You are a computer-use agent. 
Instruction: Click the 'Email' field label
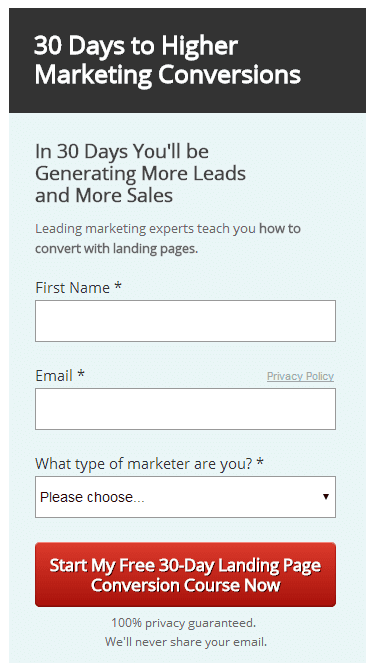pos(54,376)
